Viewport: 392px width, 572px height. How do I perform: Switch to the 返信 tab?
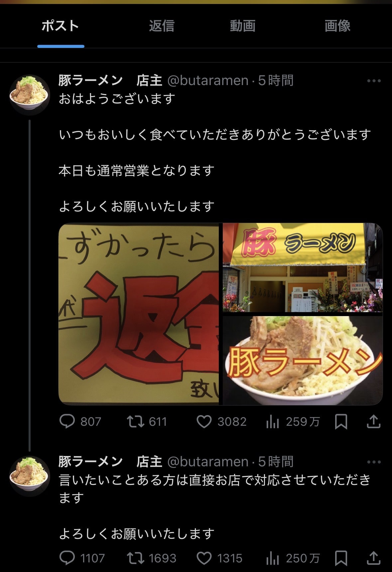click(x=162, y=26)
